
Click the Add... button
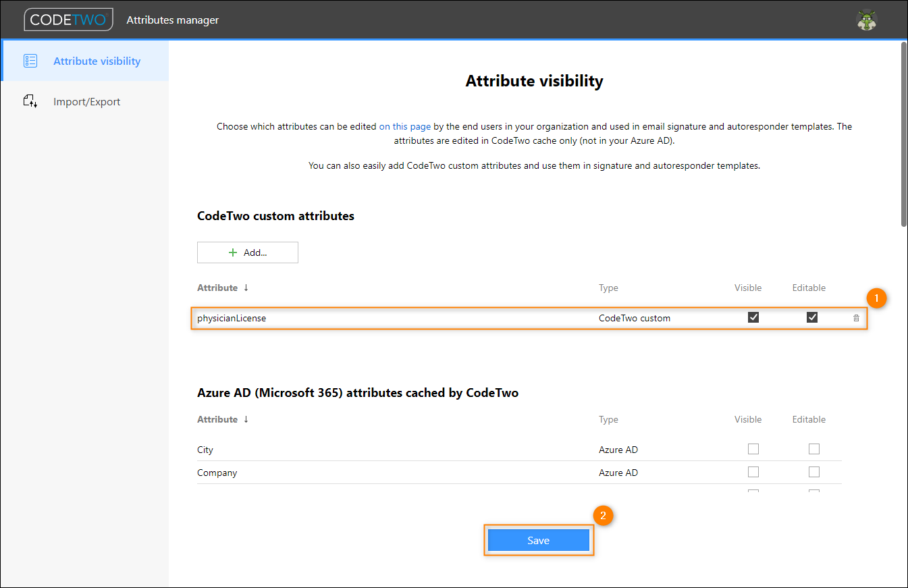(x=248, y=252)
